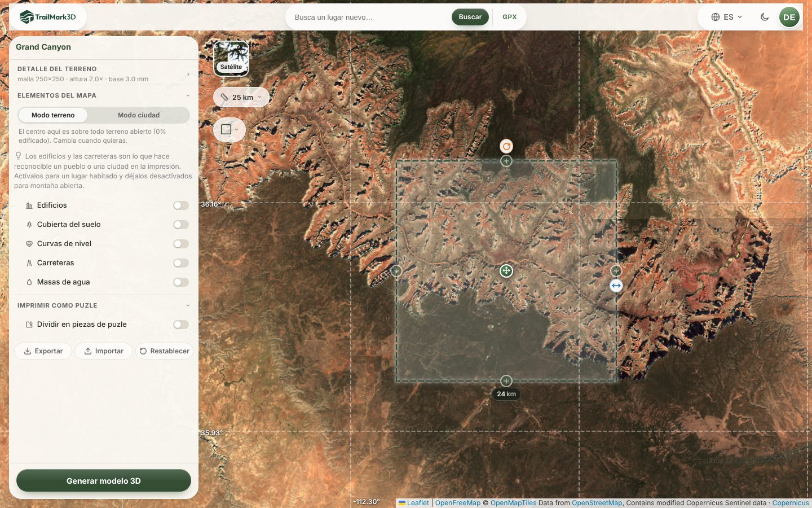Enable the Edificios toggle
This screenshot has height=508, width=812.
(x=181, y=205)
